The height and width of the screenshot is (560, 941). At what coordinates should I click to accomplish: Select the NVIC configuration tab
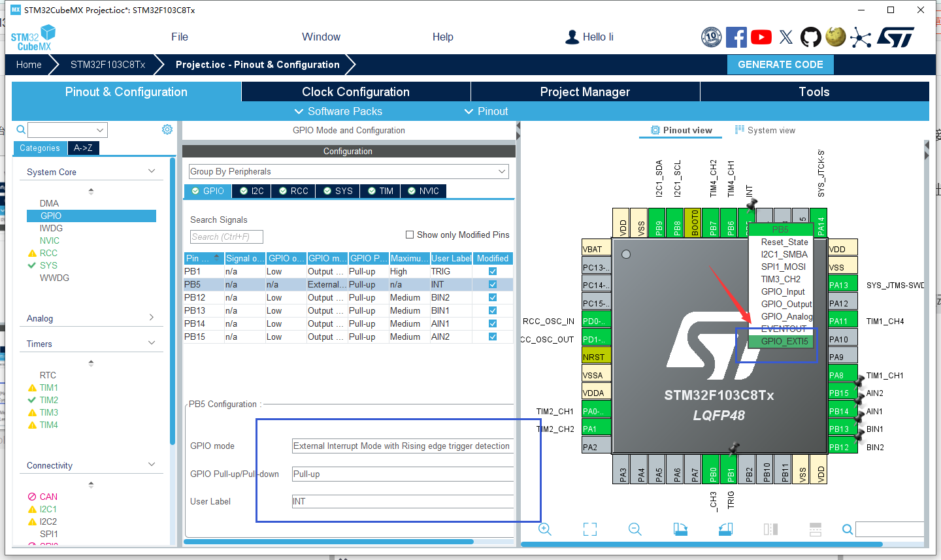[x=423, y=191]
